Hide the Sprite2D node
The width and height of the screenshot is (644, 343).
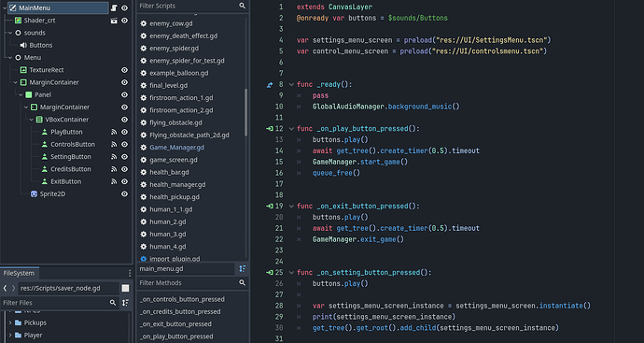124,193
